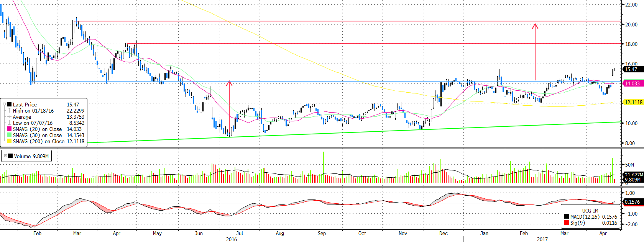Click the 8.00 price axis label
The width and height of the screenshot is (644, 242).
(630, 143)
